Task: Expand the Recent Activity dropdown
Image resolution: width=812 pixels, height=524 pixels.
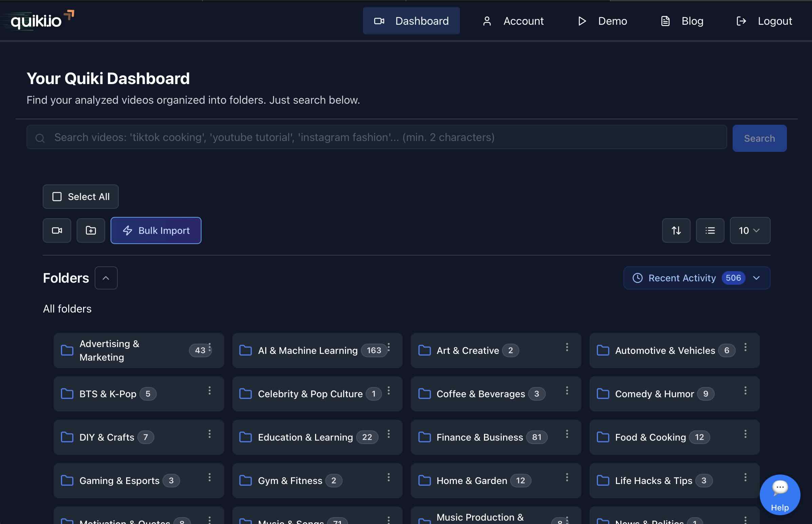Action: click(697, 278)
